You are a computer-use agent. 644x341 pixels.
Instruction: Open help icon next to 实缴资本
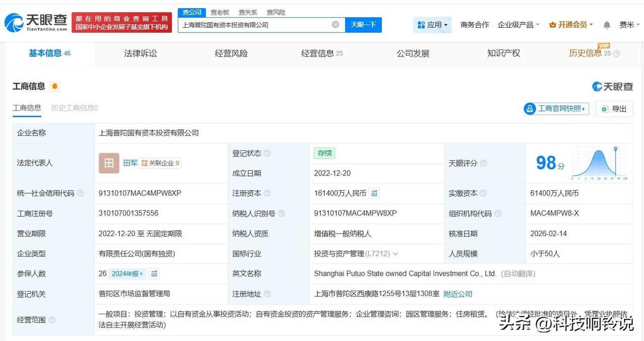[483, 193]
